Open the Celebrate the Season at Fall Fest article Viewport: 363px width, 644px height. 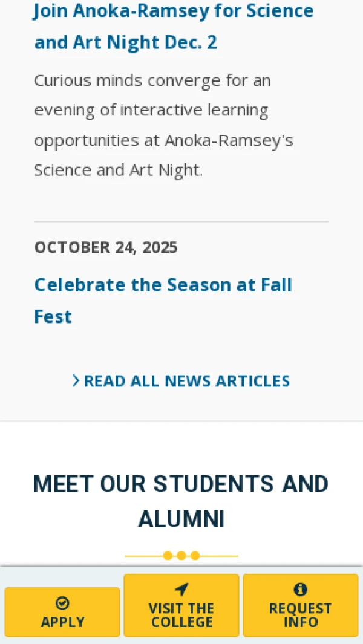pos(163,285)
